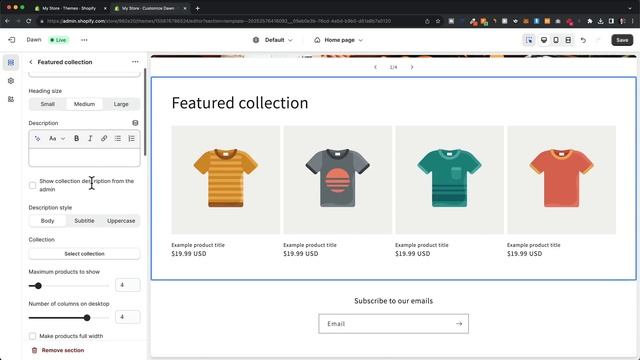Open the Sections sidebar icon

tap(11, 62)
